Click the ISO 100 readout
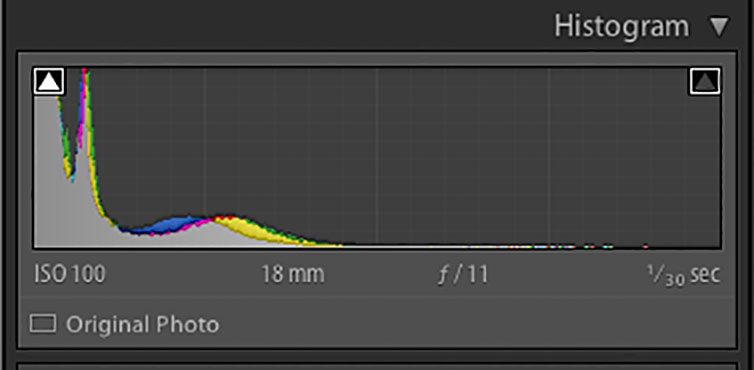 click(70, 275)
